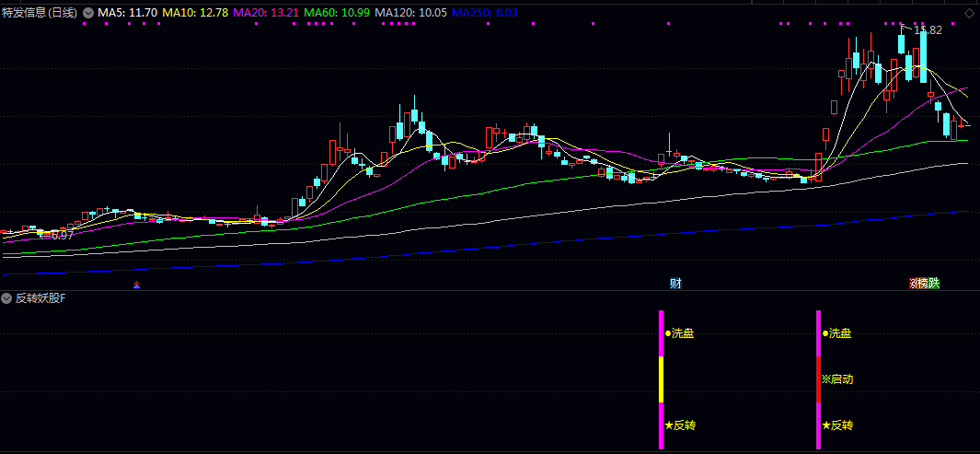The image size is (980, 454).
Task: Click the magenta MA20 legend label
Action: pos(267,13)
